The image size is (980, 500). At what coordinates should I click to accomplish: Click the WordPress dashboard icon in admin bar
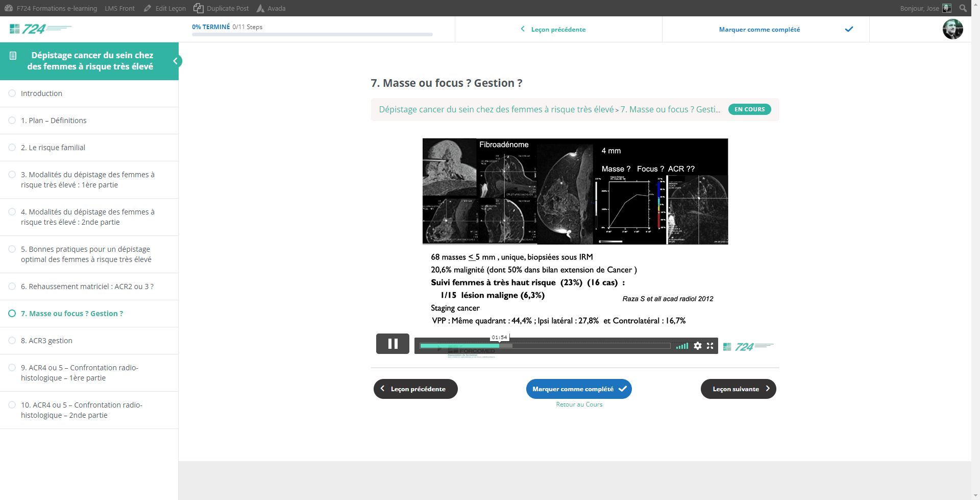pos(8,8)
